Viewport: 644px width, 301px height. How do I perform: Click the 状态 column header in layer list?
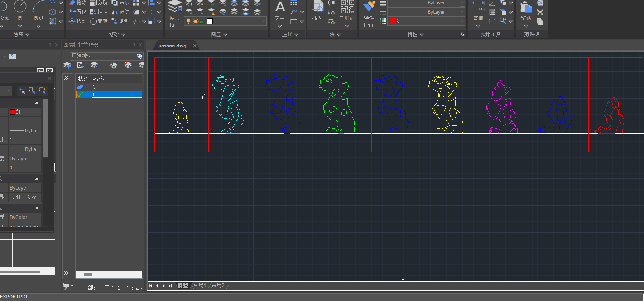[x=84, y=79]
